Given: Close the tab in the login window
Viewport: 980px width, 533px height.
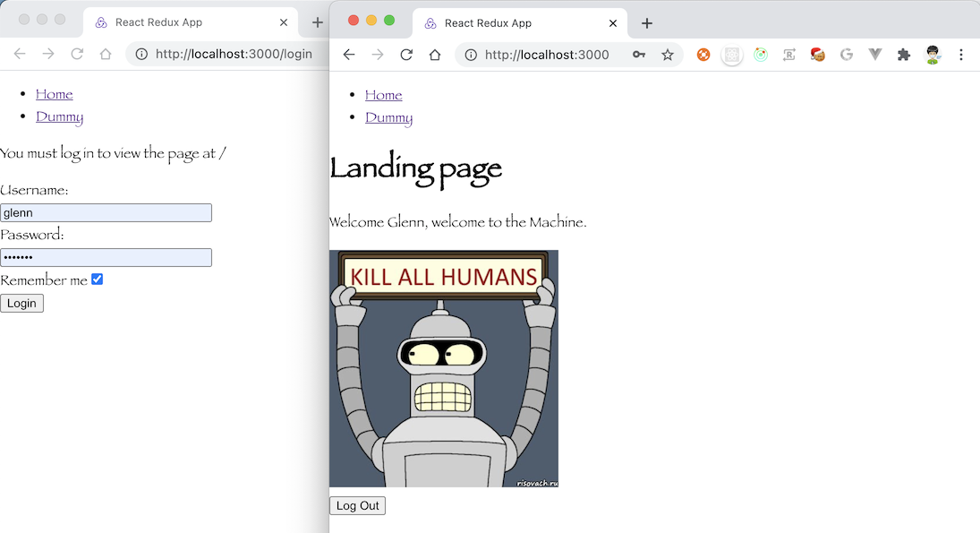Looking at the screenshot, I should coord(283,22).
